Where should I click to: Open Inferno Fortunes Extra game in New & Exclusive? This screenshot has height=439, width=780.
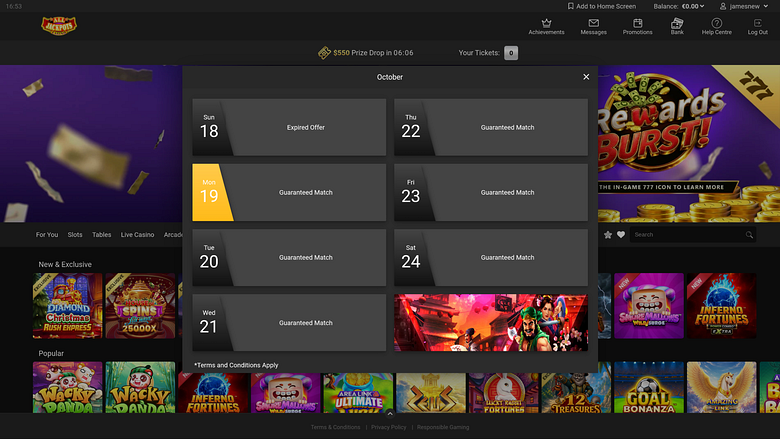tap(721, 306)
